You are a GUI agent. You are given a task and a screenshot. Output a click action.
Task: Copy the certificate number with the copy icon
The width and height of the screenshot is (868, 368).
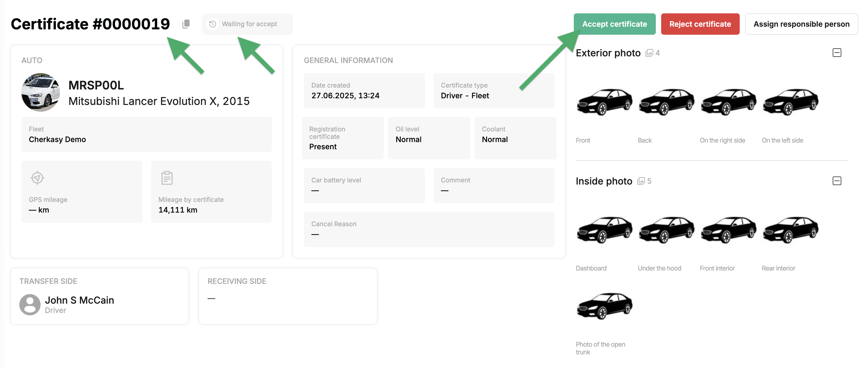pyautogui.click(x=186, y=24)
